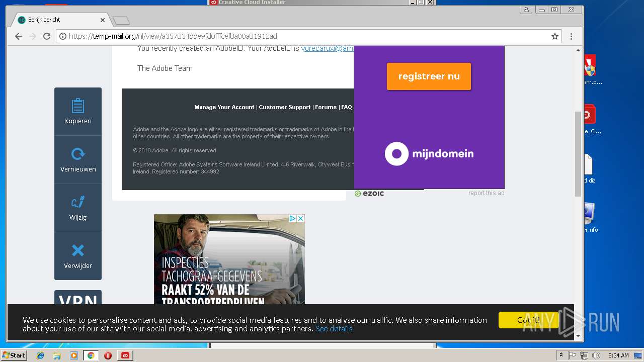
Task: Click the Verwijder delete button
Action: point(78,256)
